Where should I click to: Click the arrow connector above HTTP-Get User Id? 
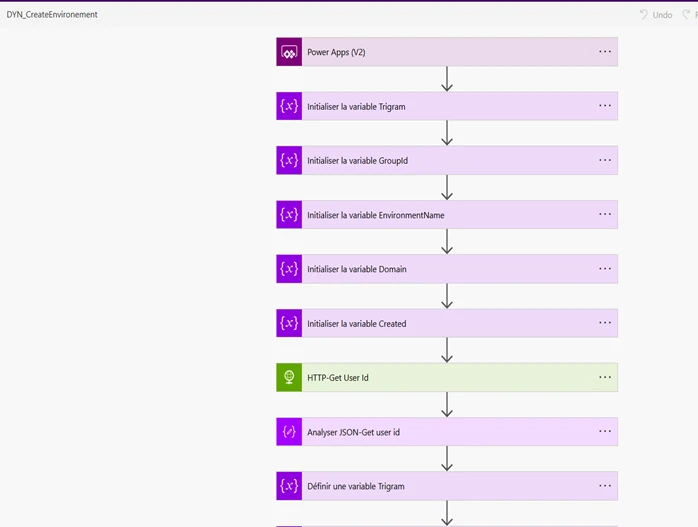coord(447,350)
